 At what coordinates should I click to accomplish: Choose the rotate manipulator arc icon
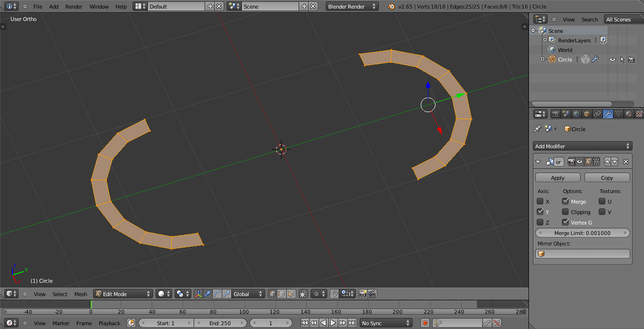(217, 294)
